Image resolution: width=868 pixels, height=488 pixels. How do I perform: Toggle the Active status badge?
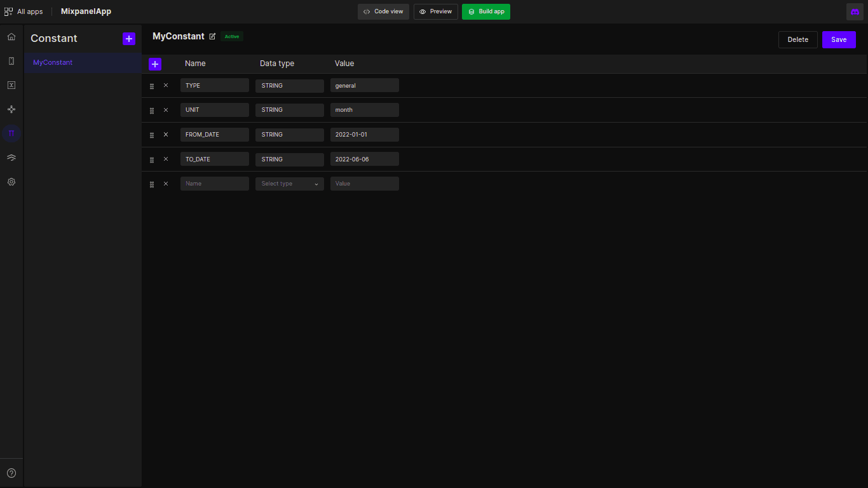click(x=231, y=36)
